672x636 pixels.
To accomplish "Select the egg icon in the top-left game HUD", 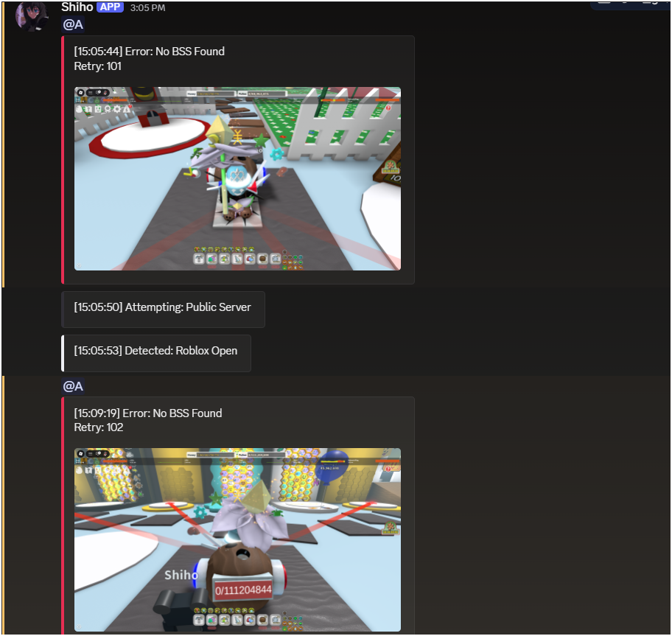I will tap(79, 108).
